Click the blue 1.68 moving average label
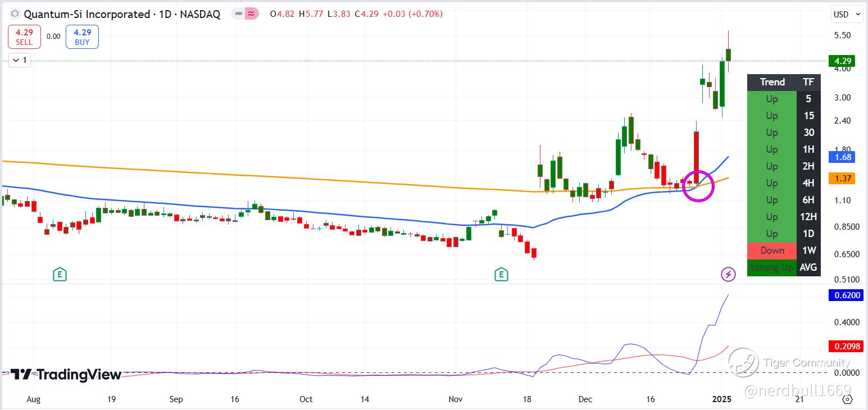This screenshot has width=868, height=410. point(843,157)
